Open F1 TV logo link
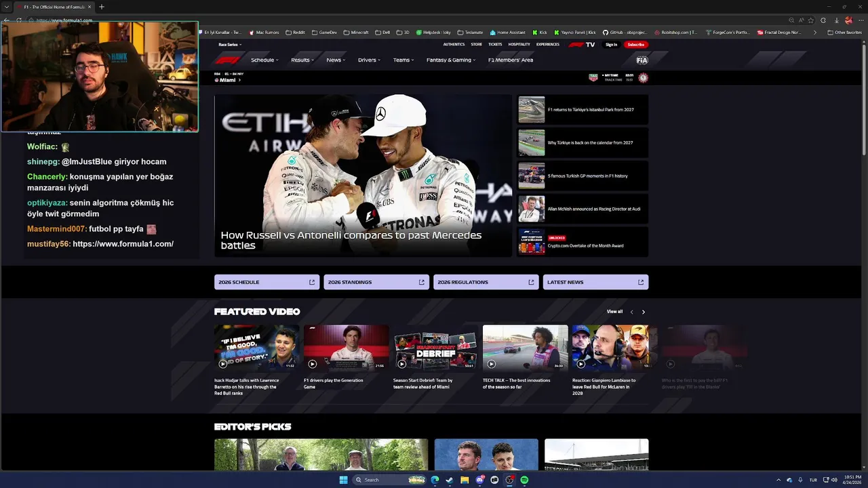The image size is (868, 488). point(581,45)
